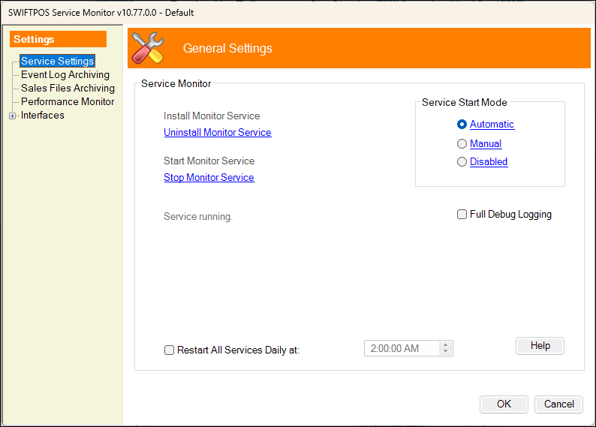
Task: Click the 'Install Monitor Service' label
Action: [x=212, y=116]
